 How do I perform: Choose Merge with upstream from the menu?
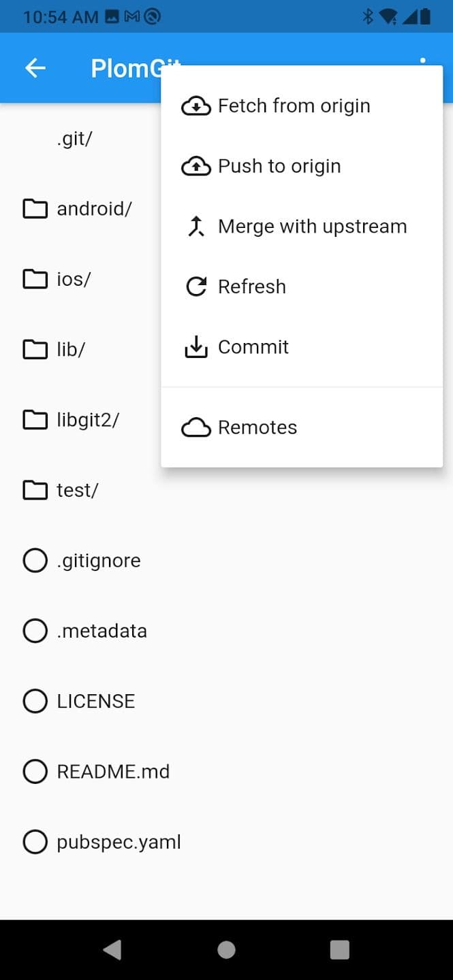(x=312, y=226)
